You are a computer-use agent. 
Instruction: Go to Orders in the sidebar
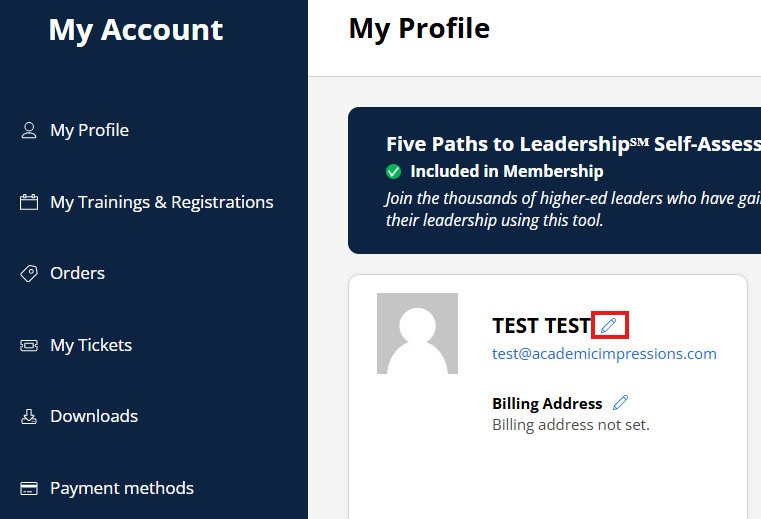click(x=77, y=273)
